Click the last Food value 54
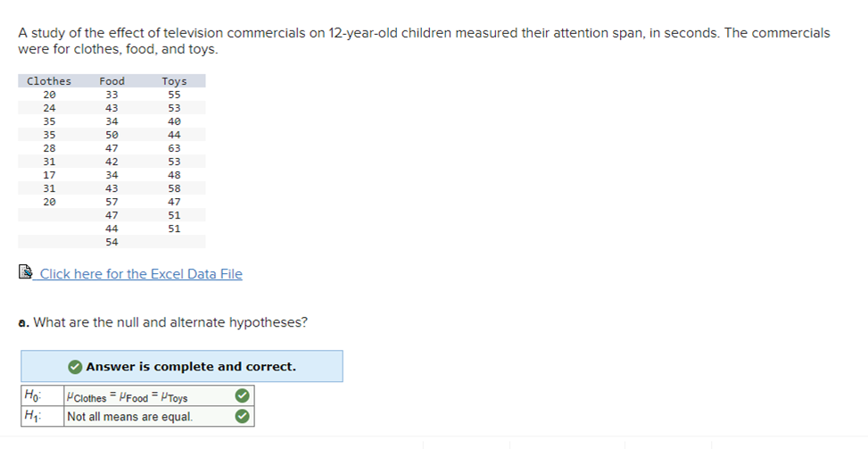The height and width of the screenshot is (449, 868). tap(112, 242)
